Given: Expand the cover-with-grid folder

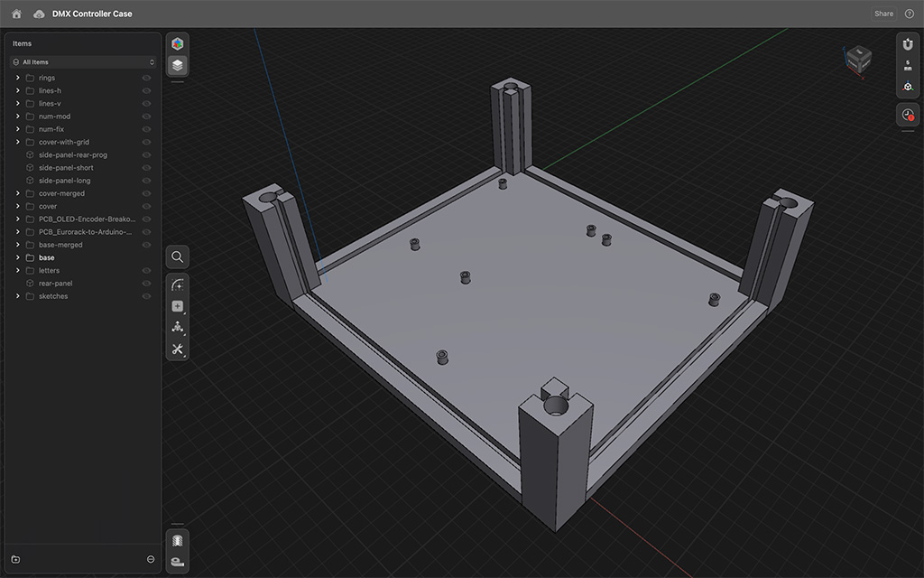Looking at the screenshot, I should tap(18, 142).
